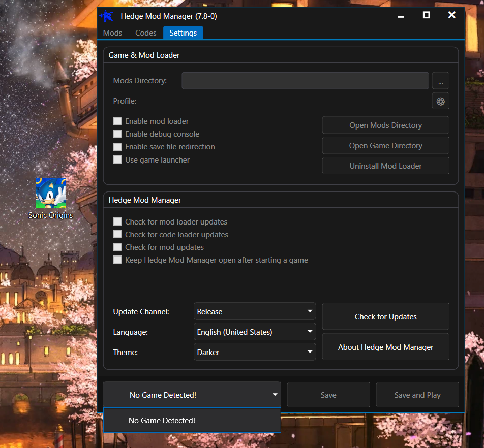Enable checking for mod updates
Image resolution: width=484 pixels, height=448 pixels.
(117, 247)
